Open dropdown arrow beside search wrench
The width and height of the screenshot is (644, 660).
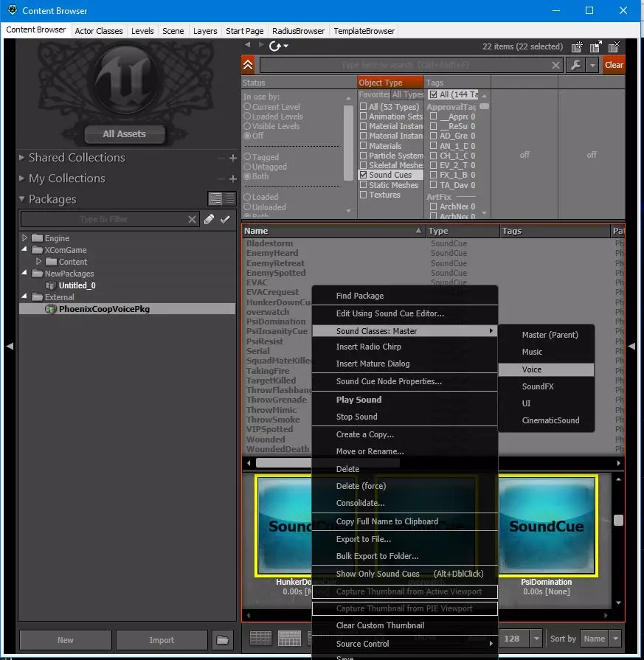(x=592, y=65)
